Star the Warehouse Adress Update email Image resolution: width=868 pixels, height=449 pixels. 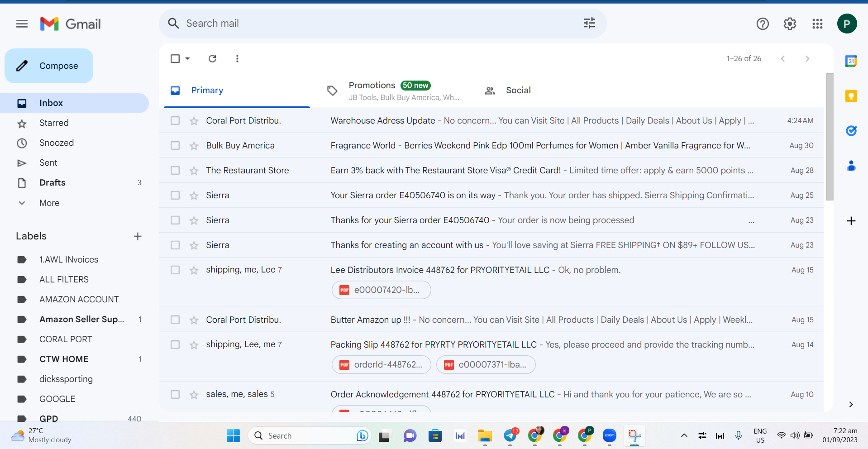point(194,121)
